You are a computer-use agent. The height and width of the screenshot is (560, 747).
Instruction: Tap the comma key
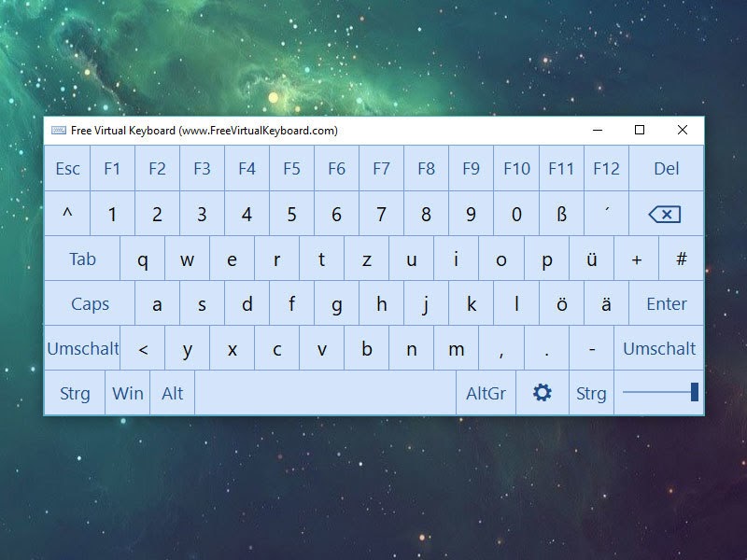tap(501, 348)
